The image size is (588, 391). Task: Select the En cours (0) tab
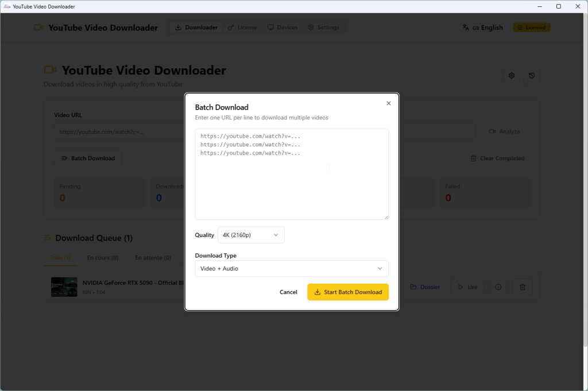coord(102,258)
